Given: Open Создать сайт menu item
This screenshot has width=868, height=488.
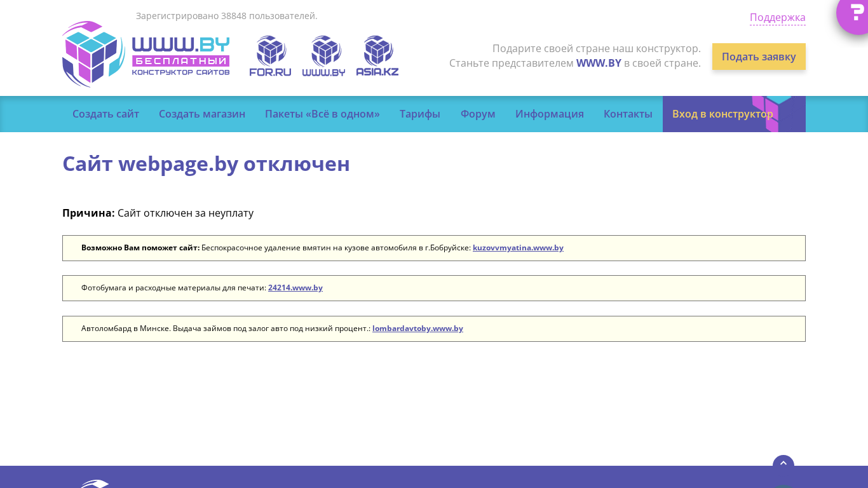Looking at the screenshot, I should tap(105, 114).
